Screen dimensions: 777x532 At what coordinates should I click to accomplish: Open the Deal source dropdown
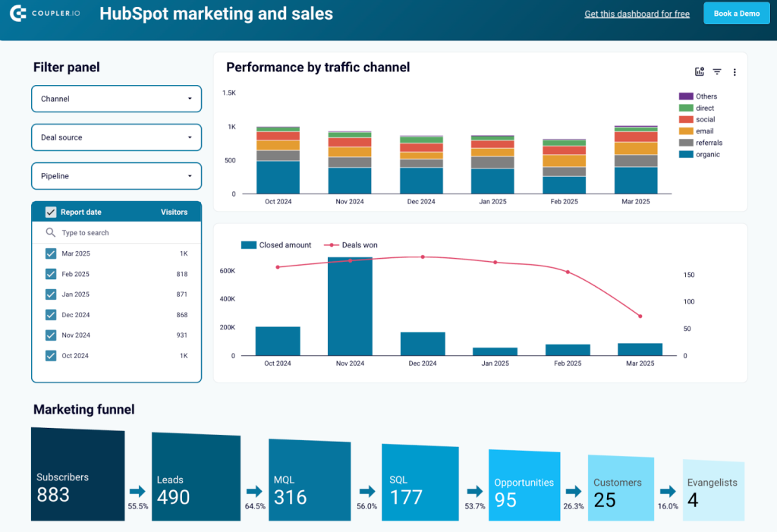(116, 137)
